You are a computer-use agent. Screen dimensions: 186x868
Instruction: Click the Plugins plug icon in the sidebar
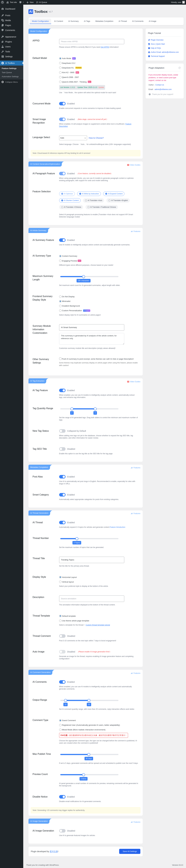pyautogui.click(x=3, y=42)
